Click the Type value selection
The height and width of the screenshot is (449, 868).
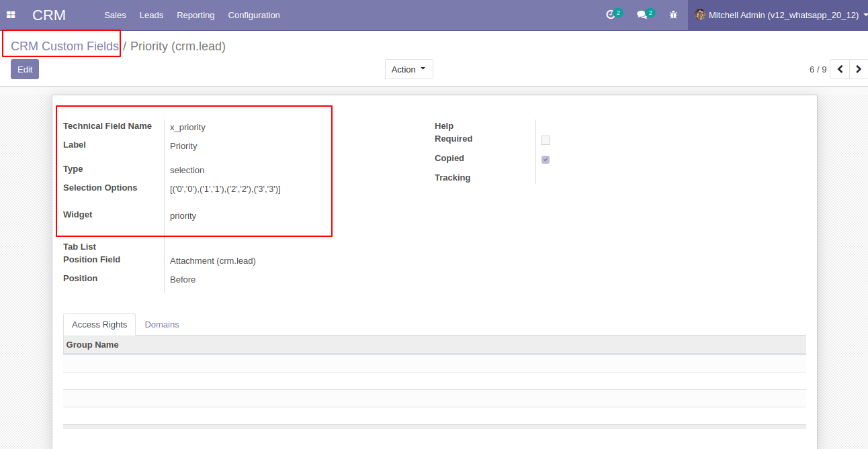coord(187,170)
